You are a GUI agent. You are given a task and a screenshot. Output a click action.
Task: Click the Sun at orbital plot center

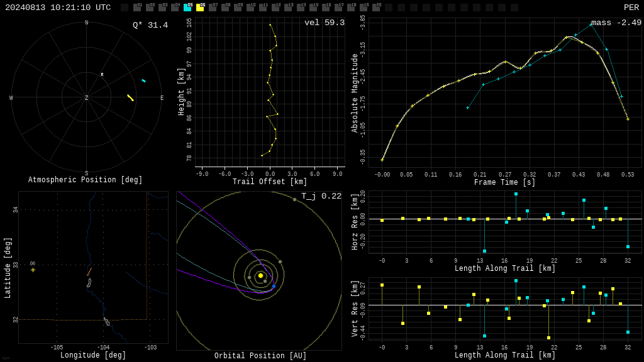point(260,275)
